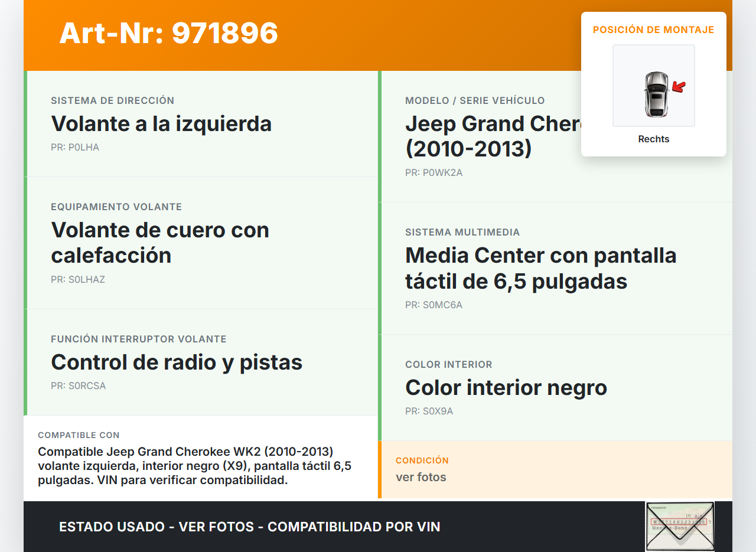Click the 'POSICIÓN DE MONTAJE' heading
The width and height of the screenshot is (756, 552).
click(x=654, y=30)
